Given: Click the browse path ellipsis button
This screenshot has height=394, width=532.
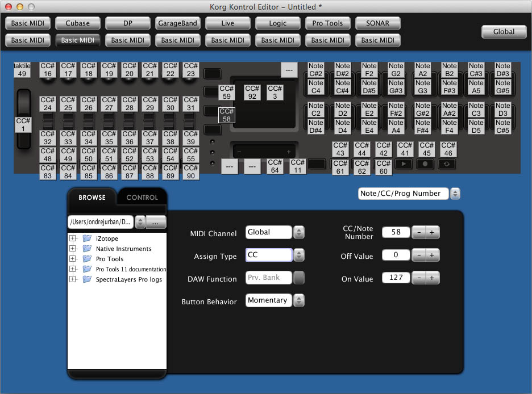Looking at the screenshot, I should pos(156,222).
